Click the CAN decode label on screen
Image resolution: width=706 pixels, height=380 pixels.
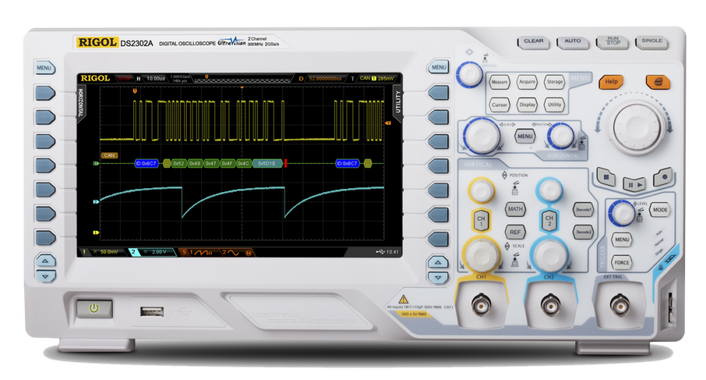109,155
